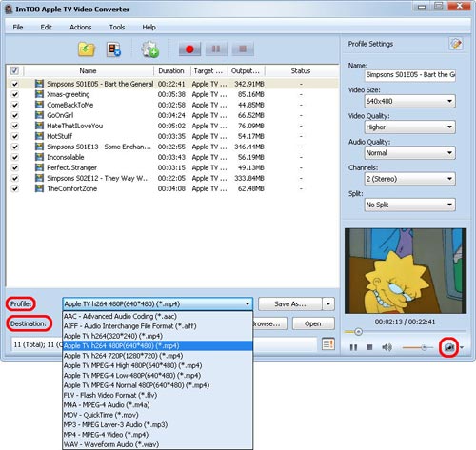The width and height of the screenshot is (476, 450).
Task: Click the film icon beside TheComfortZone
Action: (x=39, y=188)
